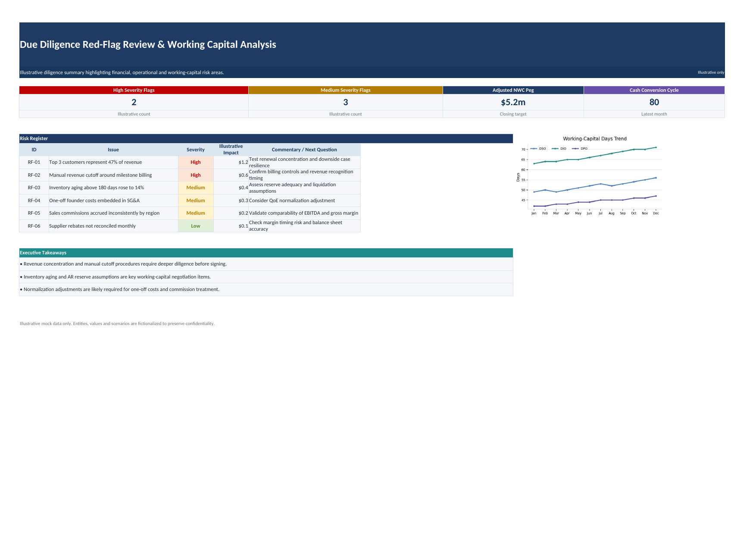Select the 'Medium' severity cell for RF-04
The height and width of the screenshot is (535, 756).
[x=196, y=200]
